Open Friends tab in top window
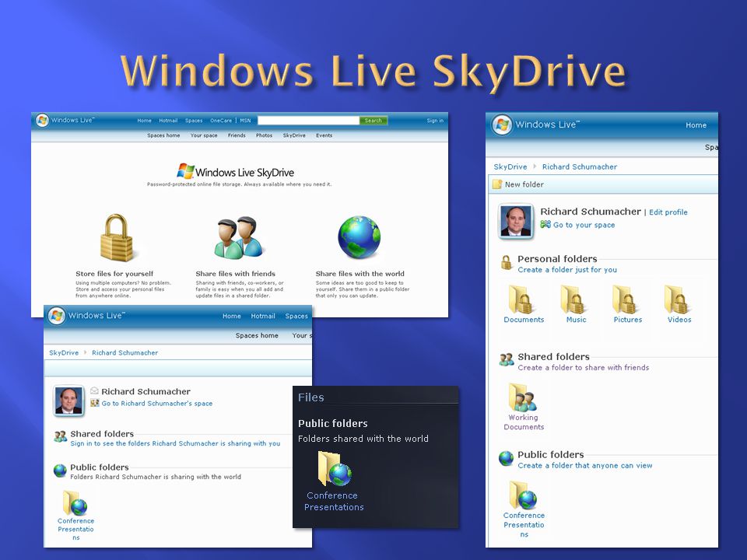 point(237,135)
